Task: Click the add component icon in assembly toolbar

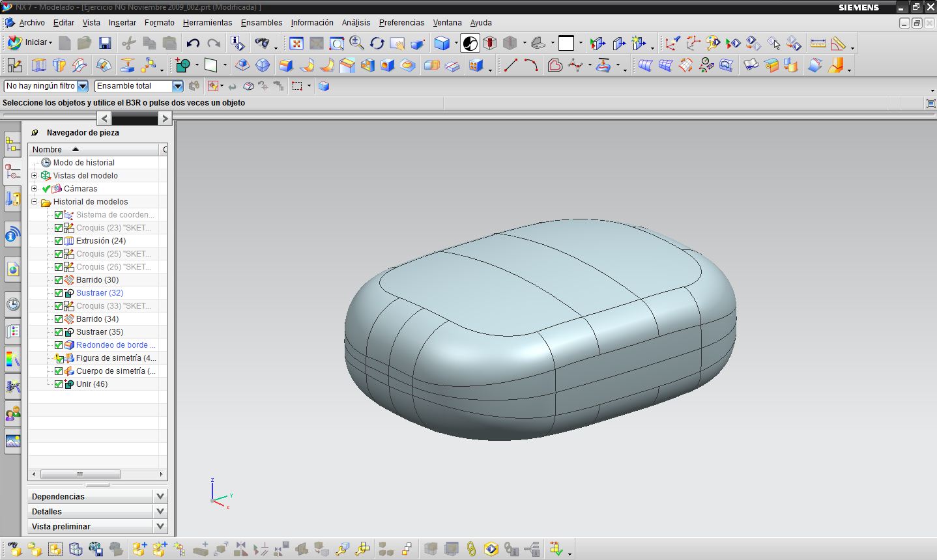Action: [139, 549]
